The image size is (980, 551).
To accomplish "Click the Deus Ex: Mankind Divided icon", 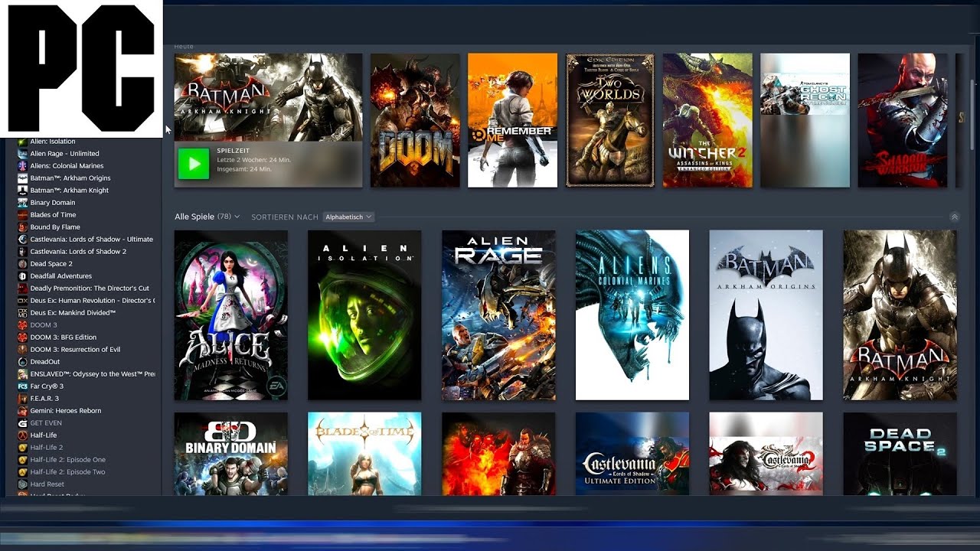I will [23, 313].
